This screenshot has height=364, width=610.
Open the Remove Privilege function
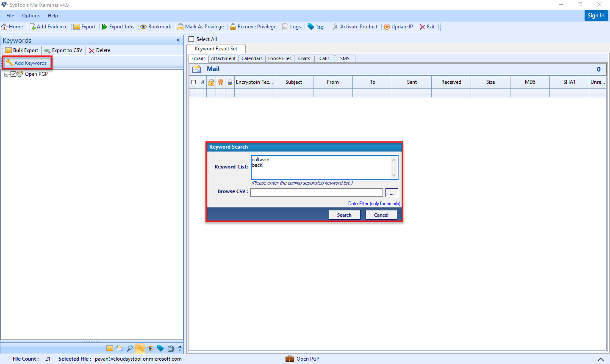pyautogui.click(x=253, y=26)
